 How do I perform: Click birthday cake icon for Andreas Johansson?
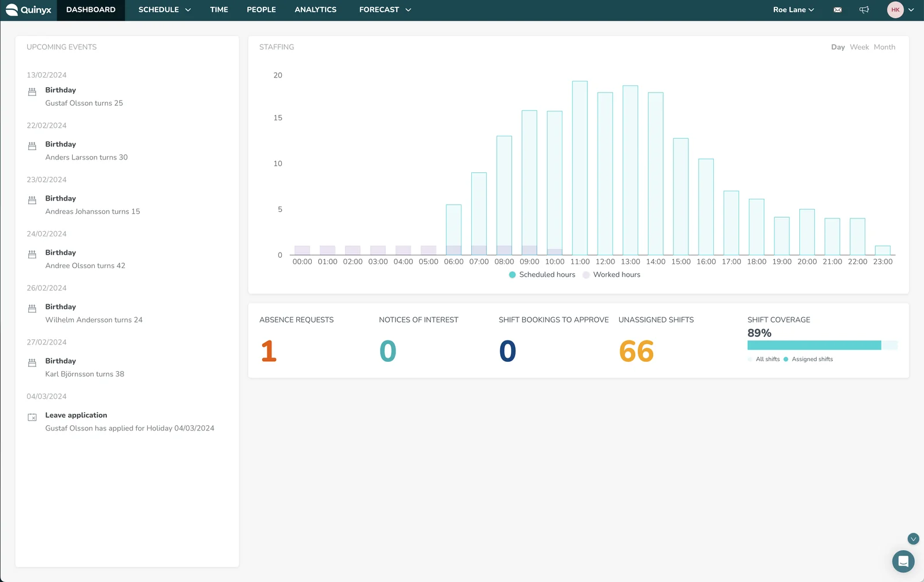pos(32,200)
